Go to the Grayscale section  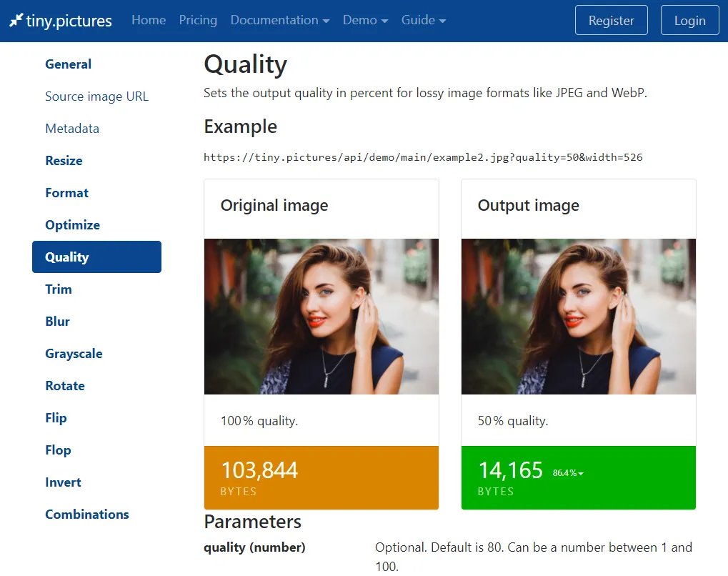[x=74, y=353]
